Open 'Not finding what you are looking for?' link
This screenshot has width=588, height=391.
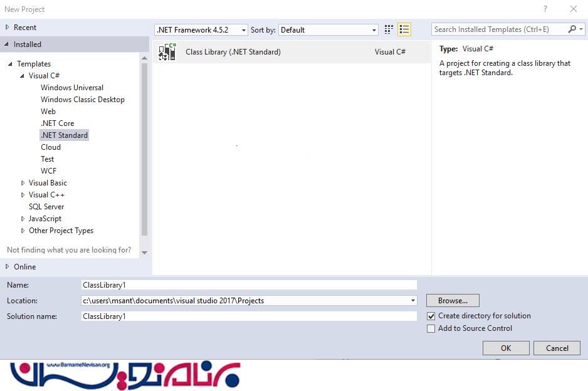click(x=69, y=249)
